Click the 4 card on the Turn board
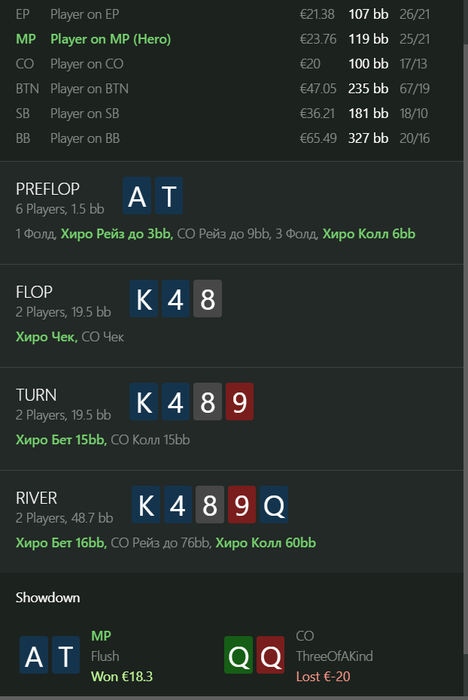This screenshot has height=700, width=468. (x=176, y=402)
